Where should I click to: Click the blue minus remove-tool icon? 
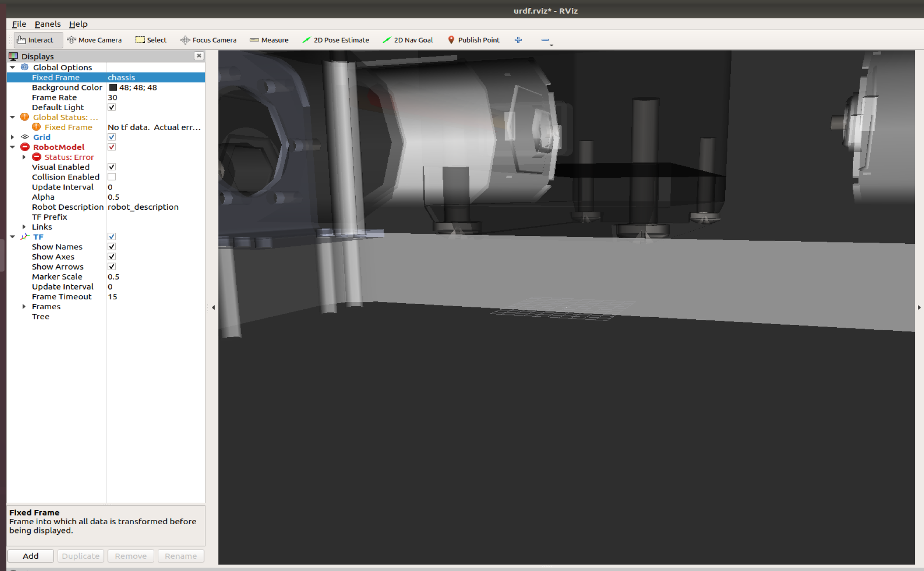click(545, 40)
